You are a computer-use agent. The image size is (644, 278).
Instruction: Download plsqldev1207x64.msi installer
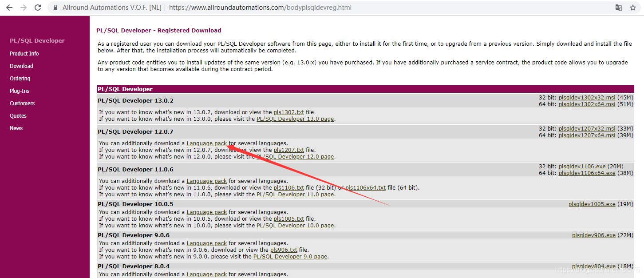click(x=587, y=135)
